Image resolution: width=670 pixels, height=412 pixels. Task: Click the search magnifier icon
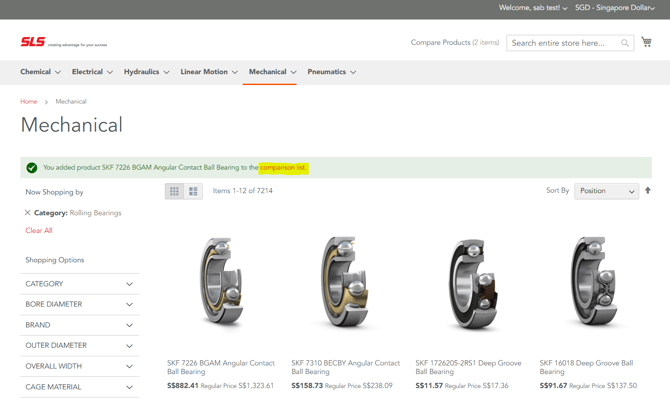(625, 43)
